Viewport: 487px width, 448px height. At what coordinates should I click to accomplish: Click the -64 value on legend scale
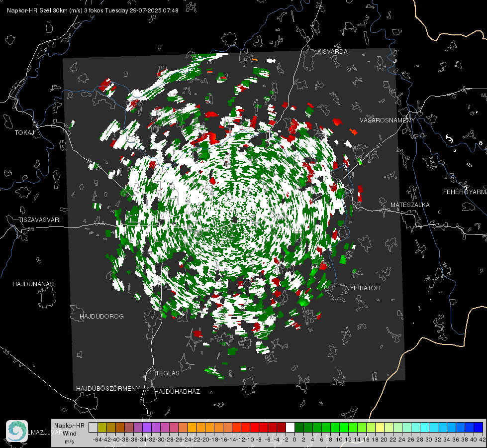97,440
